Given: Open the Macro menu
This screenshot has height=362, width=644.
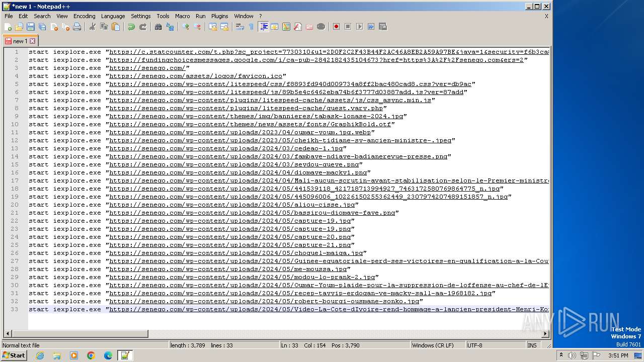Looking at the screenshot, I should (x=182, y=16).
